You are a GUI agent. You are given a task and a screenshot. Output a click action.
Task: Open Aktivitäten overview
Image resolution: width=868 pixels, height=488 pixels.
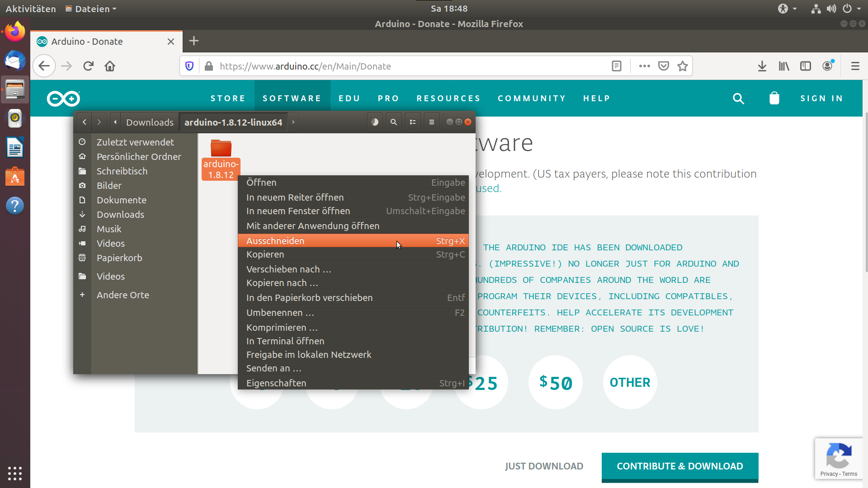[x=30, y=9]
